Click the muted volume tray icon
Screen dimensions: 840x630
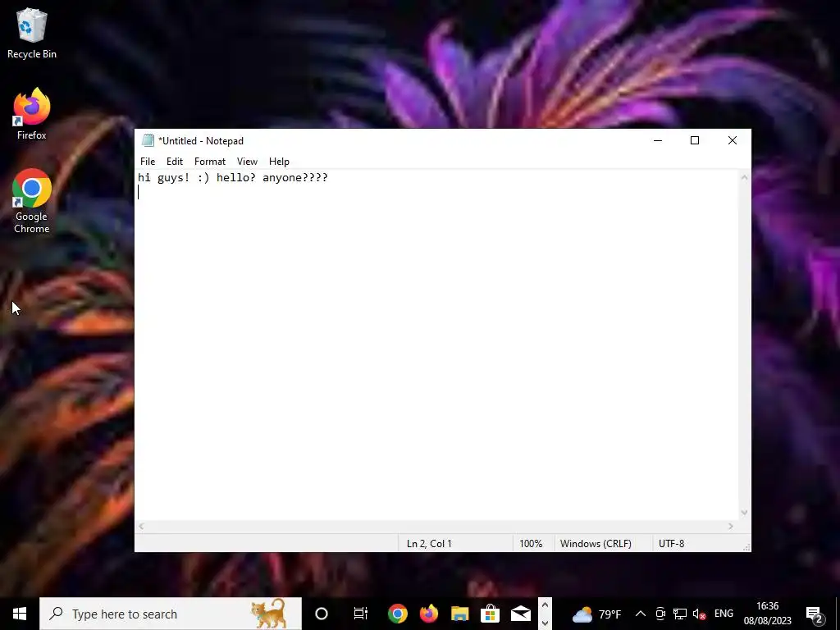click(699, 614)
